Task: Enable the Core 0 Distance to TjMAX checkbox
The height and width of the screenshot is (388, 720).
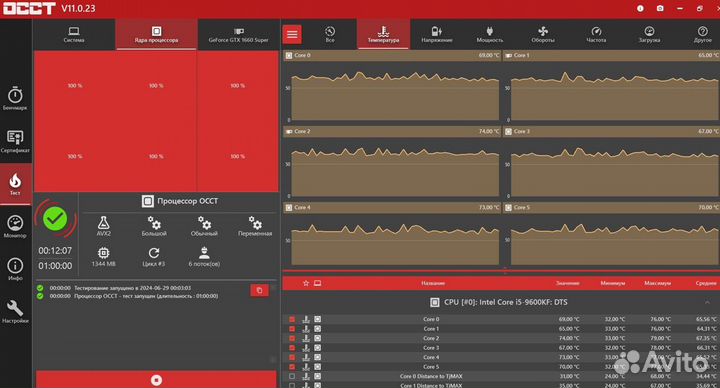Action: click(x=292, y=376)
